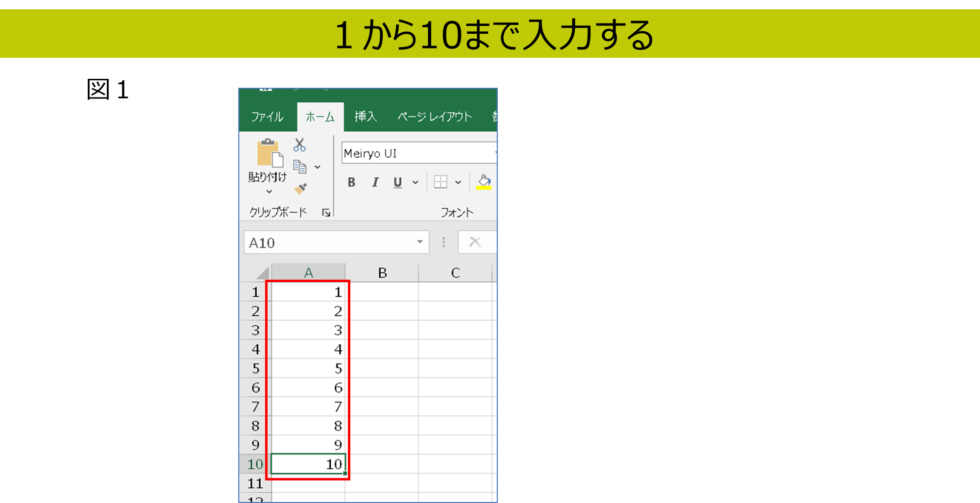Click cell A1 containing 1
The width and height of the screenshot is (980, 503).
[308, 292]
